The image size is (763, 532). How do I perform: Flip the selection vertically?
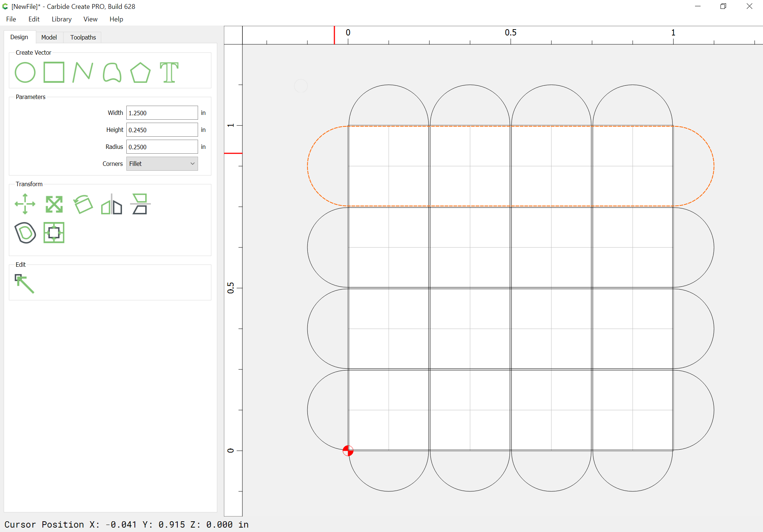[x=140, y=204]
